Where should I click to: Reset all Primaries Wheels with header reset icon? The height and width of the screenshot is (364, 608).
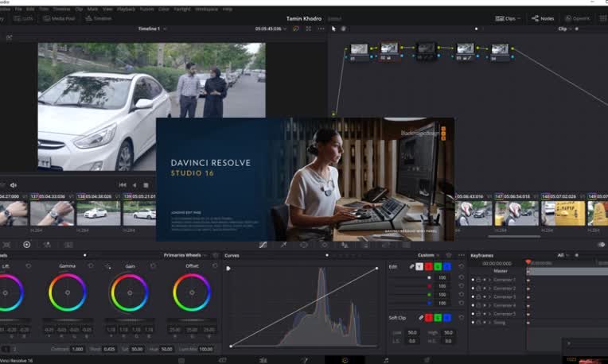[216, 255]
